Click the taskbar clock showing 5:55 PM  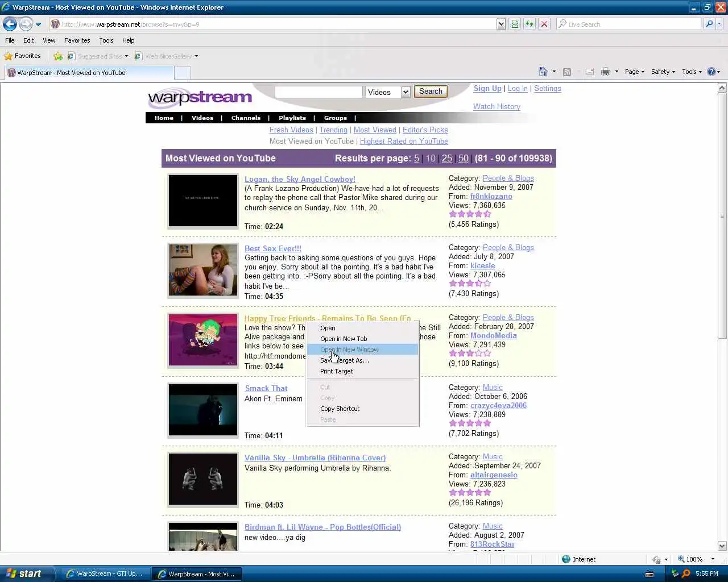click(x=707, y=574)
